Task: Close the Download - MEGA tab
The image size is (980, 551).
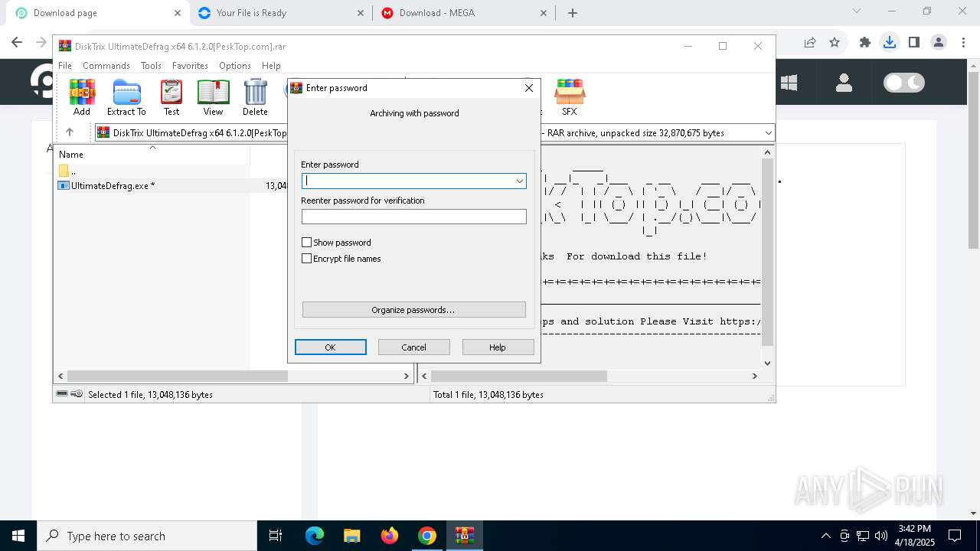Action: [544, 13]
